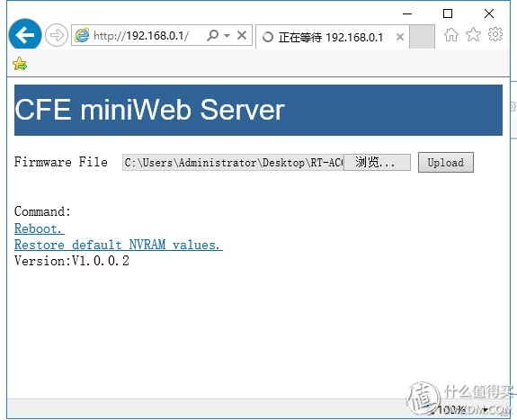Click the forward navigation arrow
Screen dimensions: 517x420
(x=57, y=35)
